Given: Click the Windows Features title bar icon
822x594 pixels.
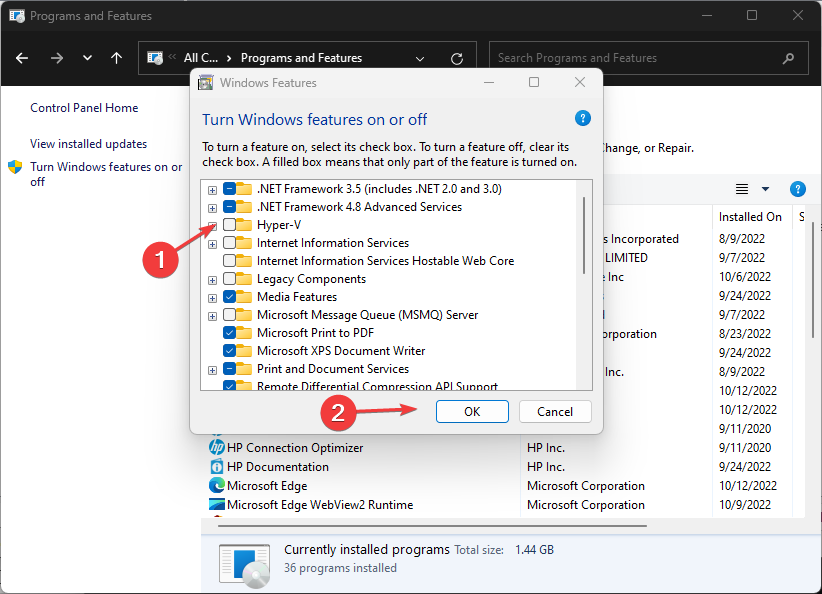Looking at the screenshot, I should click(206, 83).
